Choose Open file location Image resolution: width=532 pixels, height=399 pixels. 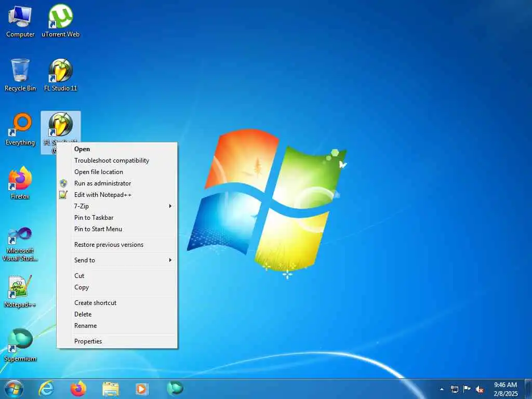117,172
